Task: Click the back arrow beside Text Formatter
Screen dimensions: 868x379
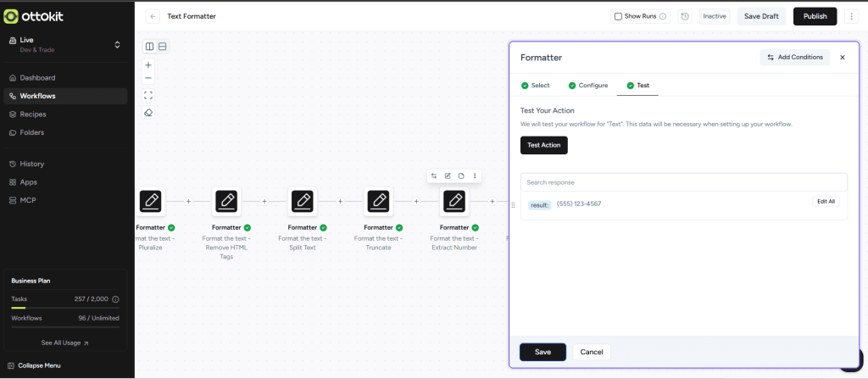Action: tap(153, 16)
